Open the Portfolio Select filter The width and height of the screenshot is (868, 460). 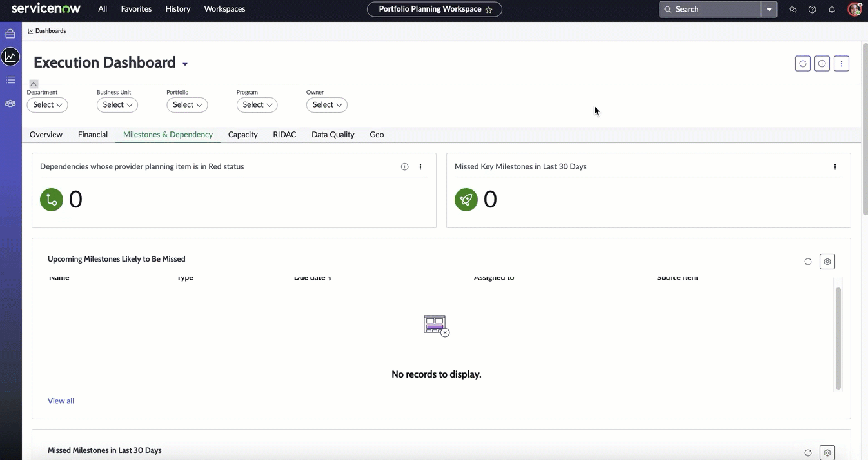[187, 105]
